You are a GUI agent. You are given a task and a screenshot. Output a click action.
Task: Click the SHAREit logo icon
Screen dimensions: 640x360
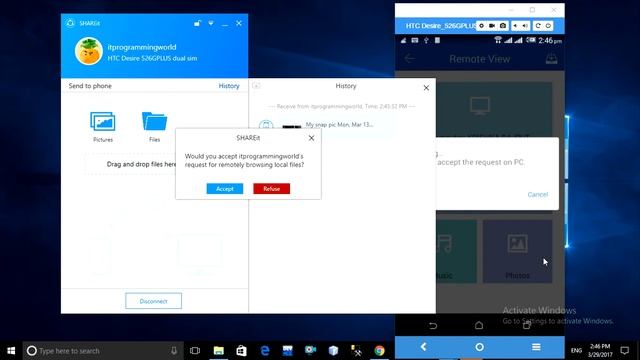(70, 23)
